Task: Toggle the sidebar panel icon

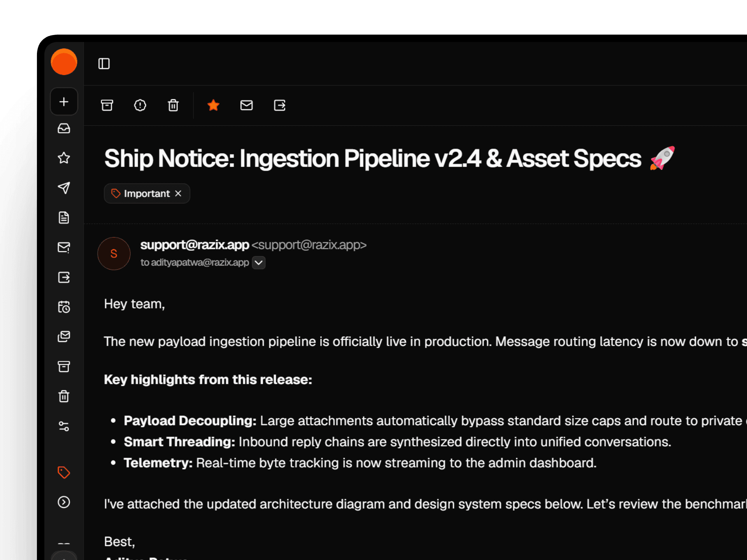Action: pyautogui.click(x=104, y=63)
